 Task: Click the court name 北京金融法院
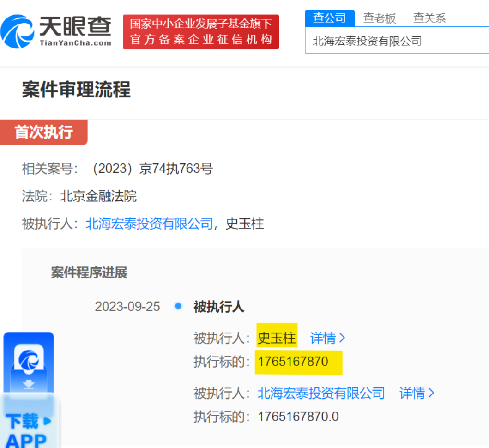[98, 196]
